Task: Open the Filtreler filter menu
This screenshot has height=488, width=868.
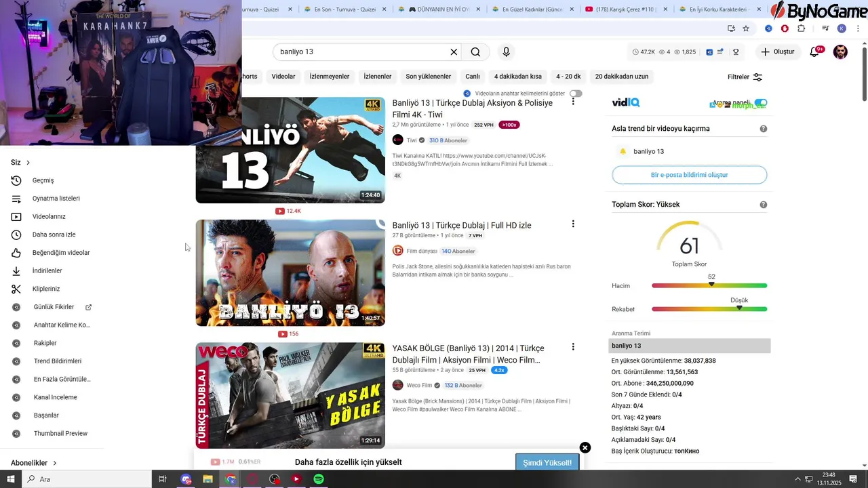Action: pos(745,77)
